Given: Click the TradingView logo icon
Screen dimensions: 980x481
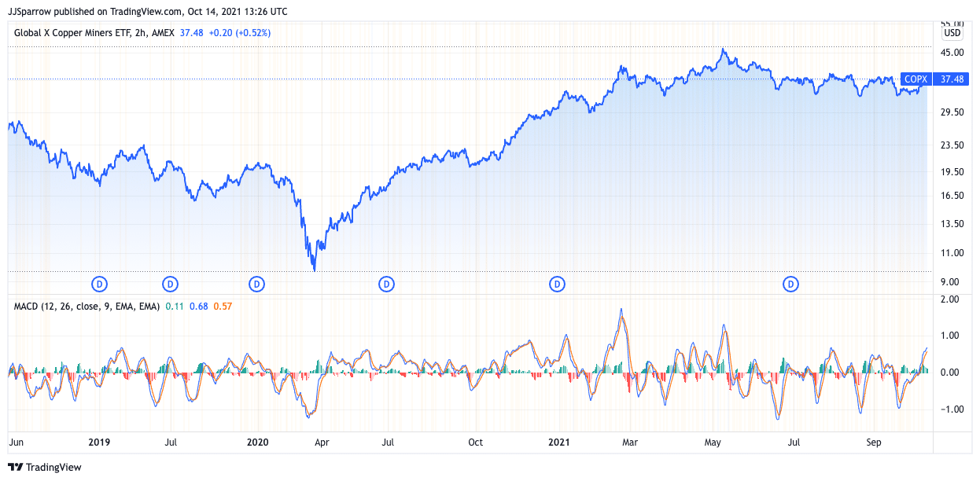Looking at the screenshot, I should pyautogui.click(x=16, y=467).
